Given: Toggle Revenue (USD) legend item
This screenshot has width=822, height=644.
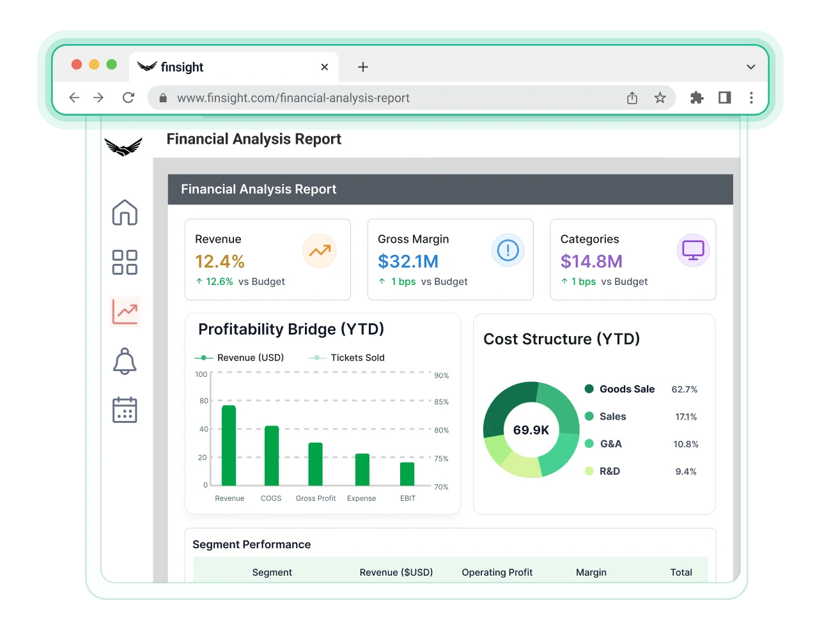Looking at the screenshot, I should (x=239, y=358).
